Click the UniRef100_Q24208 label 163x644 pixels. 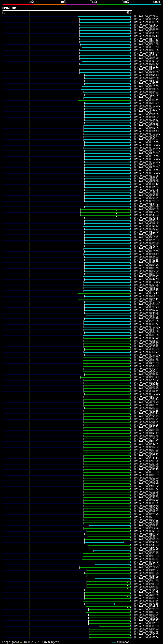[146, 279]
